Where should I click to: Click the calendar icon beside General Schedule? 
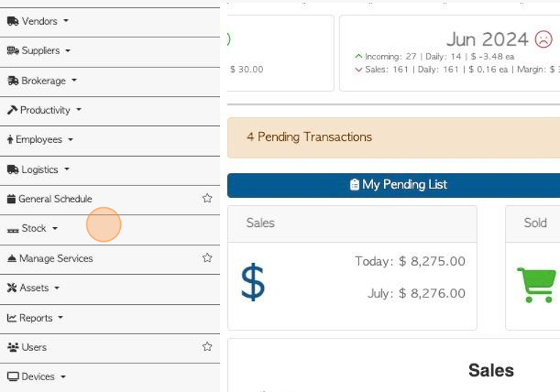point(12,199)
